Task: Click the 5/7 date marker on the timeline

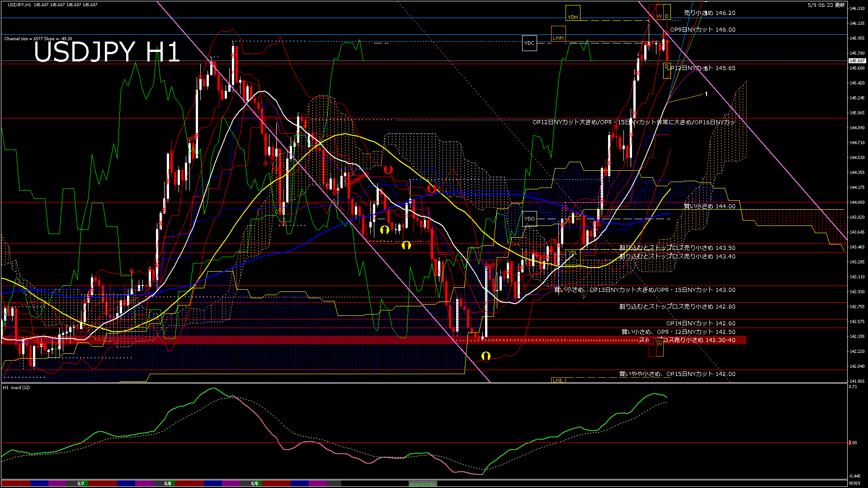Action: click(x=81, y=483)
